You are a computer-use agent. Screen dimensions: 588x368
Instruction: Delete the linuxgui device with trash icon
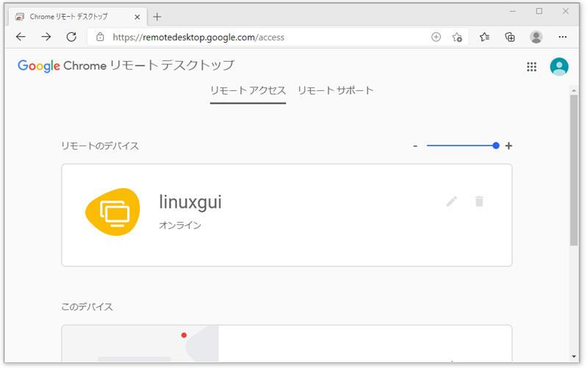pyautogui.click(x=479, y=201)
